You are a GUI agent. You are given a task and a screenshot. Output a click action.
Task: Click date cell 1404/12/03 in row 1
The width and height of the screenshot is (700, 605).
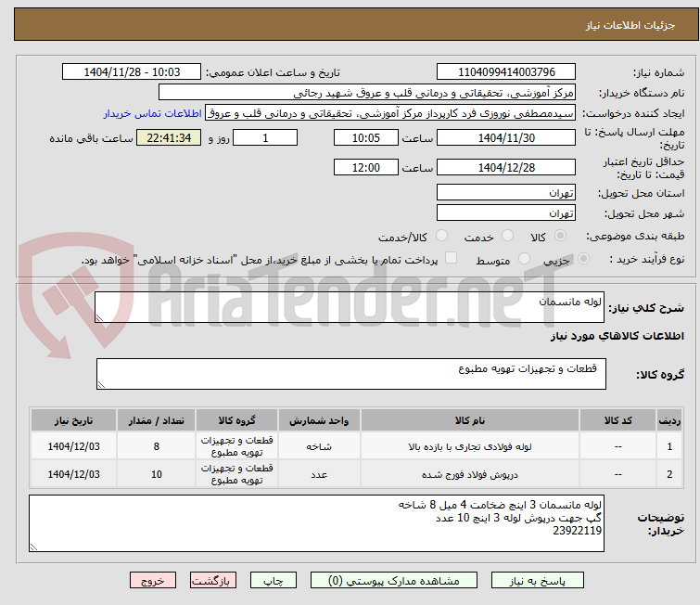[73, 446]
